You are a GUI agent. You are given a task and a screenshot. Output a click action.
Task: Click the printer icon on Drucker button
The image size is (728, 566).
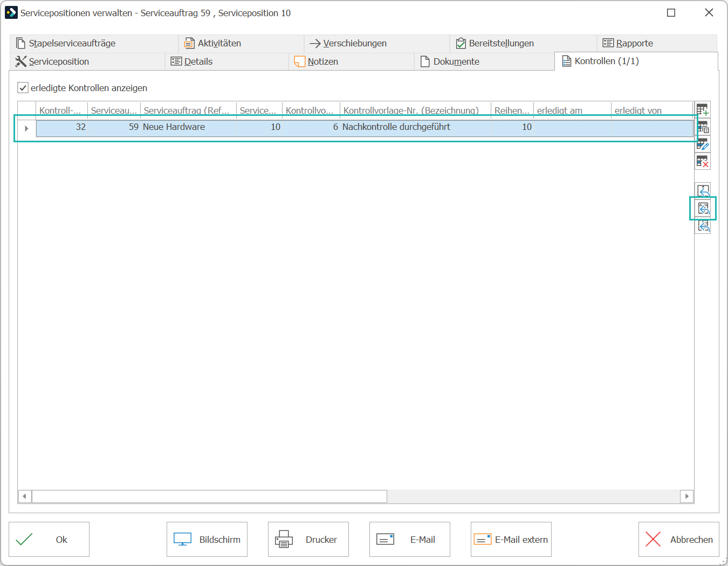284,540
